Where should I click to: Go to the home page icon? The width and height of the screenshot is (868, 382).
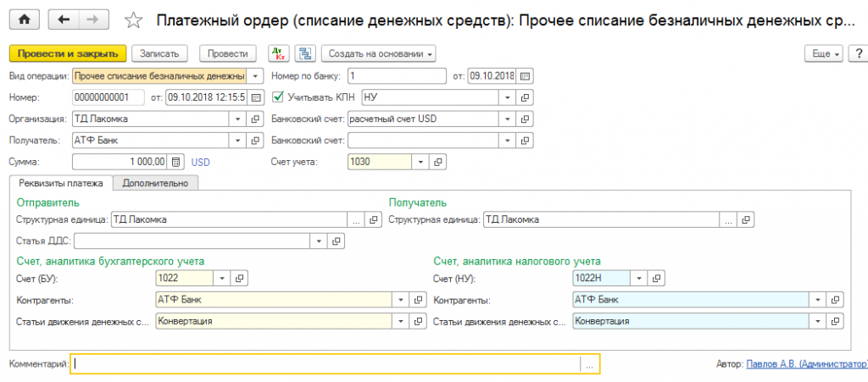point(24,19)
